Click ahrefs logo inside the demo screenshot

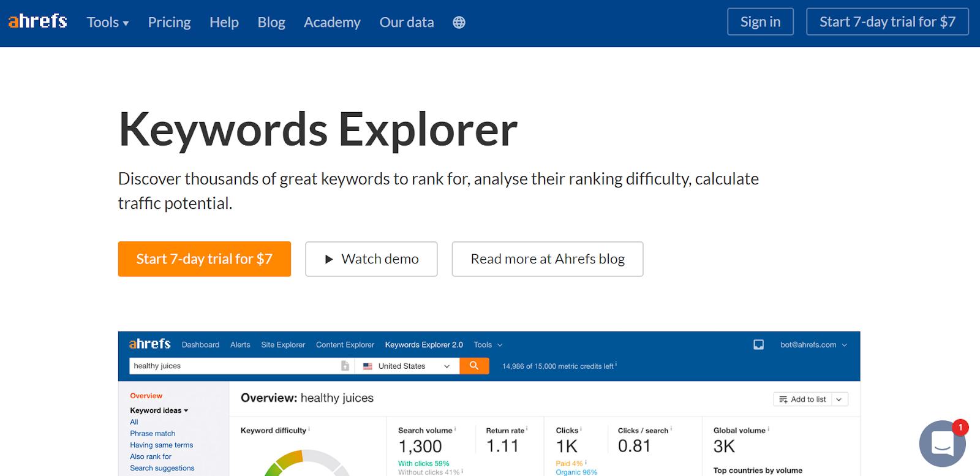tap(150, 344)
